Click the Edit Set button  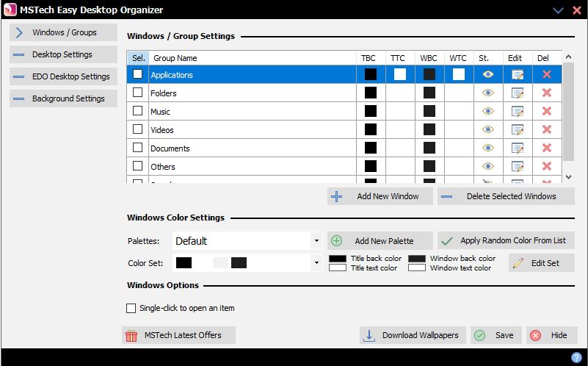(x=542, y=263)
